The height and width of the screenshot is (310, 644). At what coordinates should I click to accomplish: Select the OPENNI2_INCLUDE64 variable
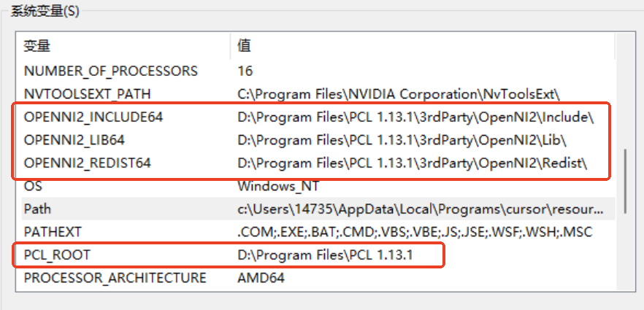pyautogui.click(x=93, y=117)
